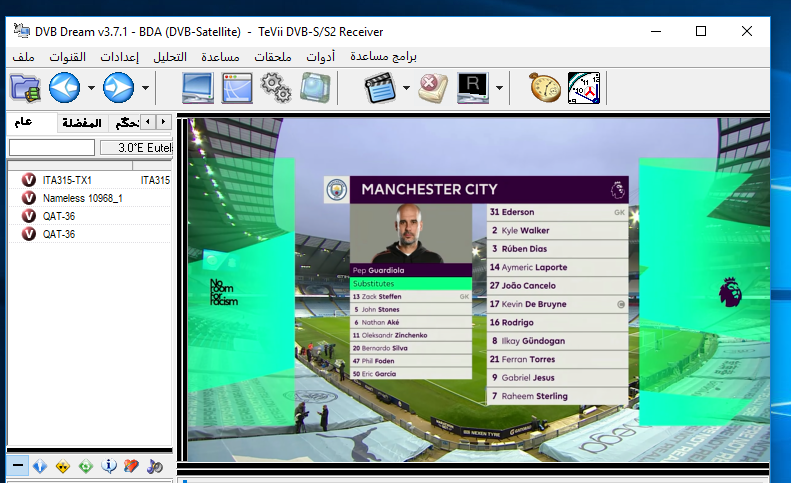Click the DVB Dream title bar icon
This screenshot has height=483, width=791.
21,31
